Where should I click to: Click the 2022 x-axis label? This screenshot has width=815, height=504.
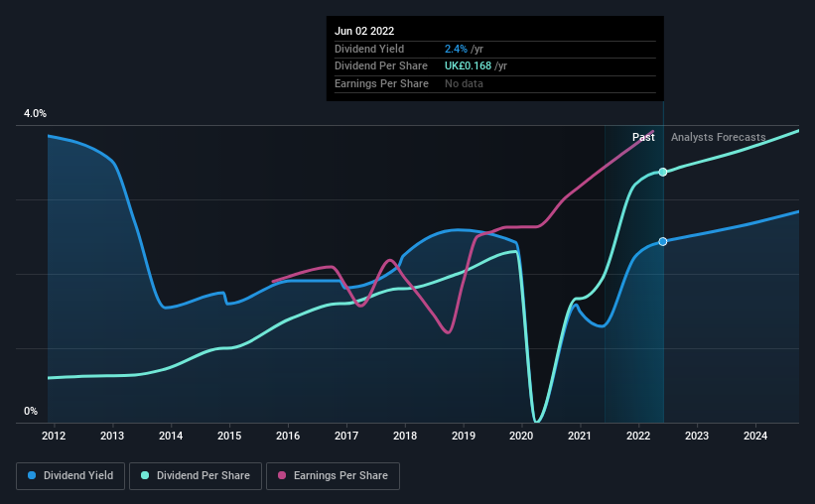[x=638, y=436]
